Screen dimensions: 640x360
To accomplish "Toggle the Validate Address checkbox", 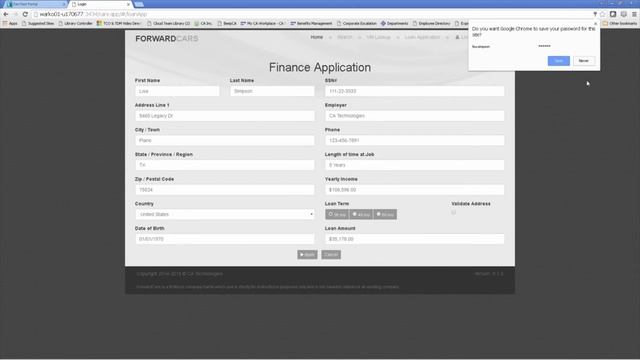I will click(453, 212).
